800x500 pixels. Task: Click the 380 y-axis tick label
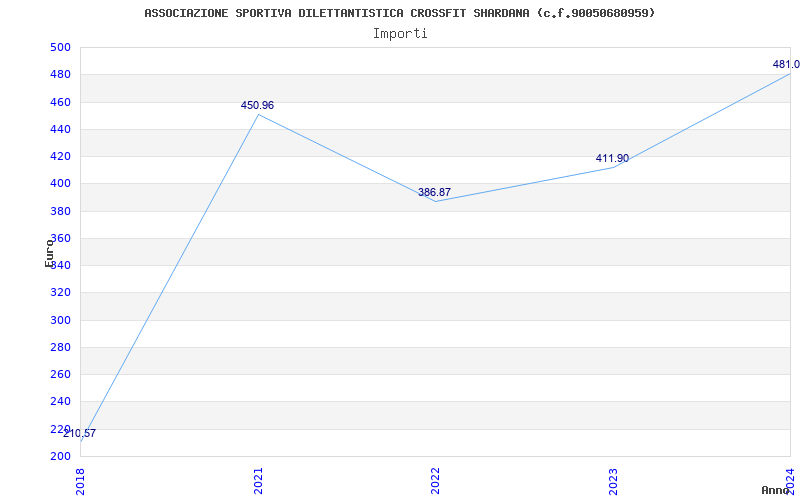tap(60, 211)
